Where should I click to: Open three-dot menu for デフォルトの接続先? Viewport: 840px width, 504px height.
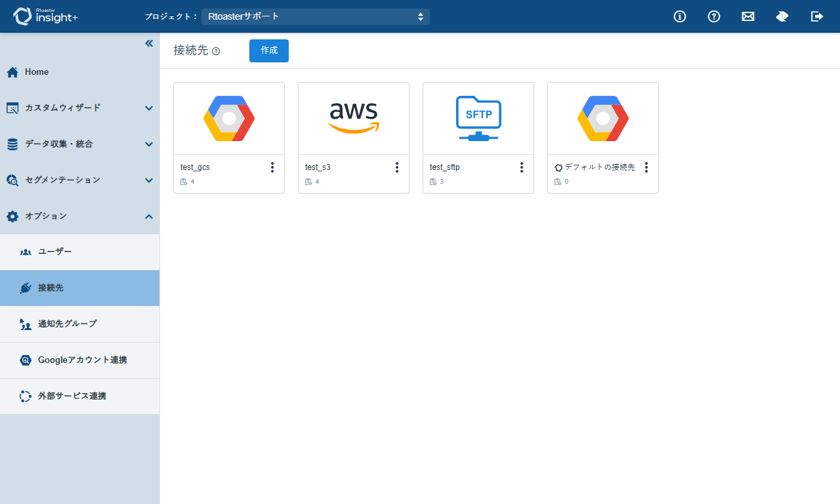point(646,167)
